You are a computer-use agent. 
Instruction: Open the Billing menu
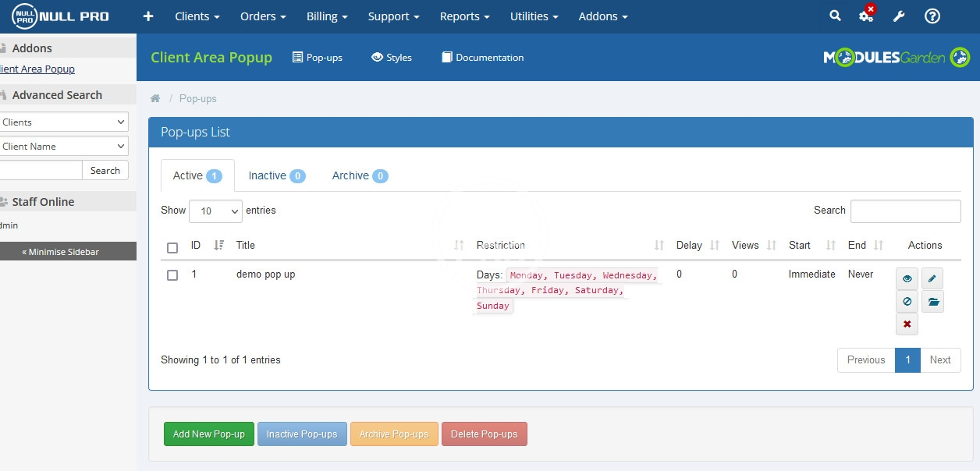coord(326,16)
